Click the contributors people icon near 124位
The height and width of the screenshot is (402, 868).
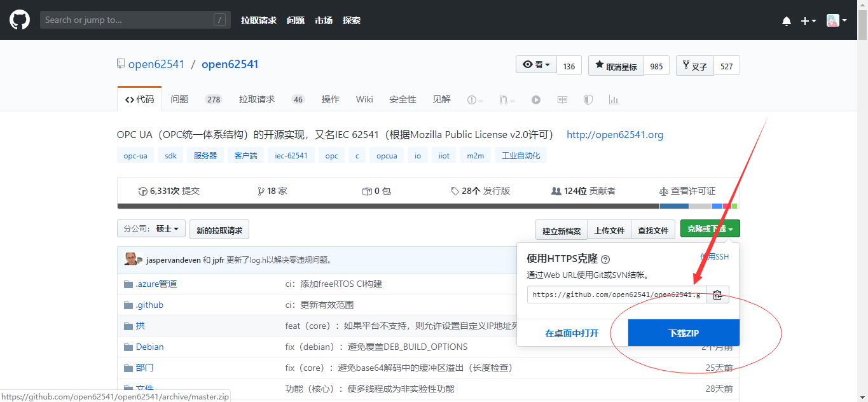coord(557,190)
